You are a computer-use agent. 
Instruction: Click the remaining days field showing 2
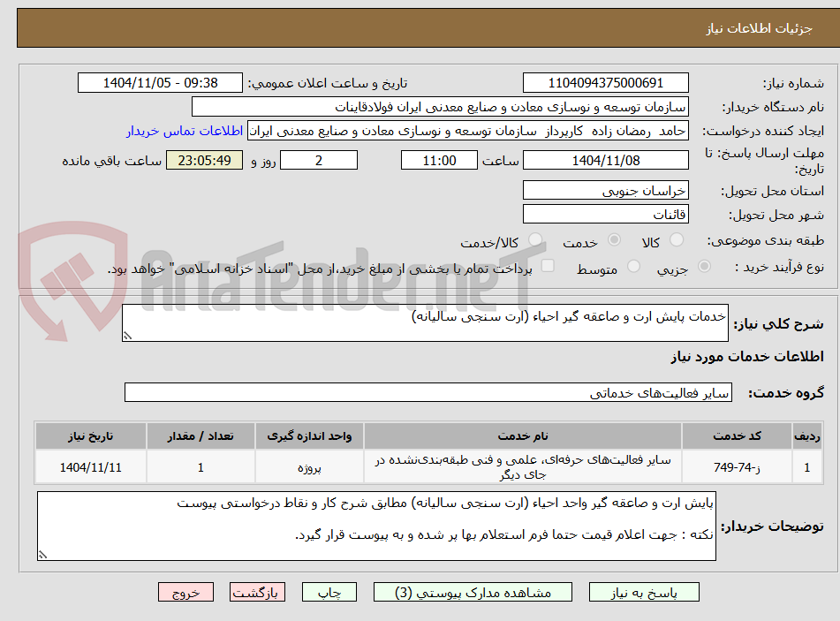(x=319, y=160)
